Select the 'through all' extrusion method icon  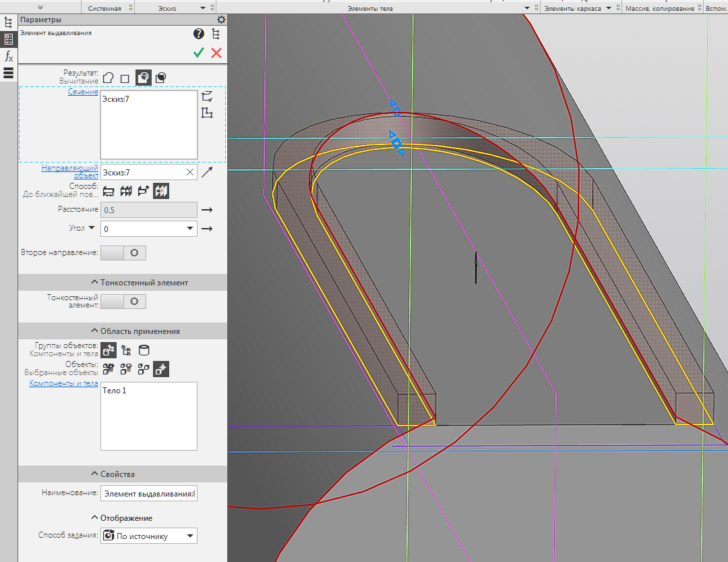[125, 191]
